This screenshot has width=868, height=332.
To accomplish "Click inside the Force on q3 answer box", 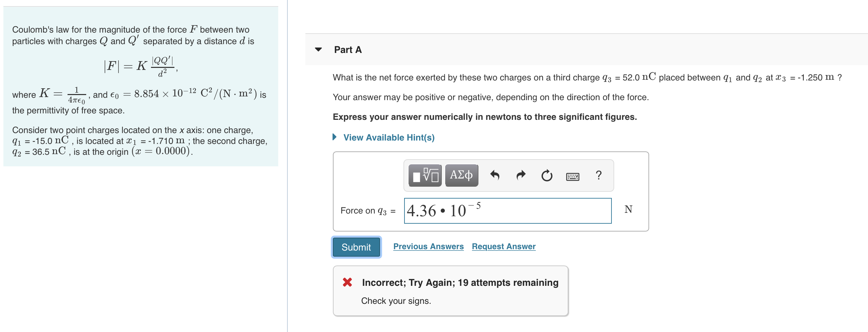I will click(507, 210).
